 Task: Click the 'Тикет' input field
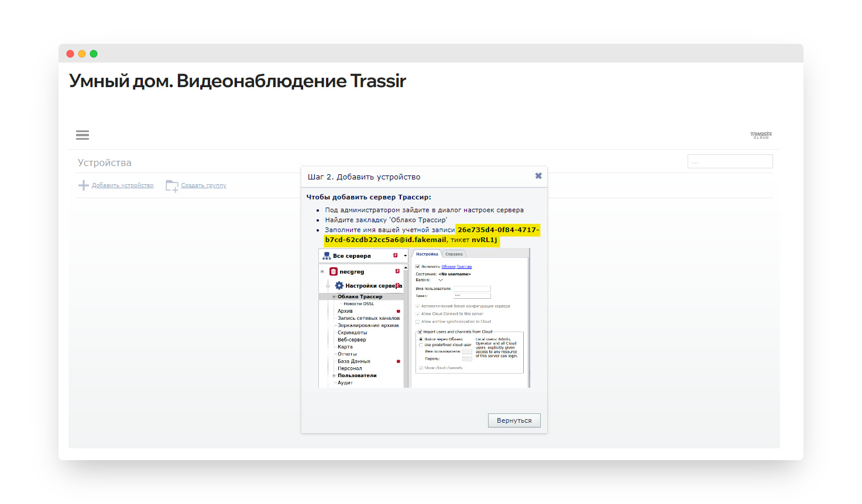click(x=472, y=295)
